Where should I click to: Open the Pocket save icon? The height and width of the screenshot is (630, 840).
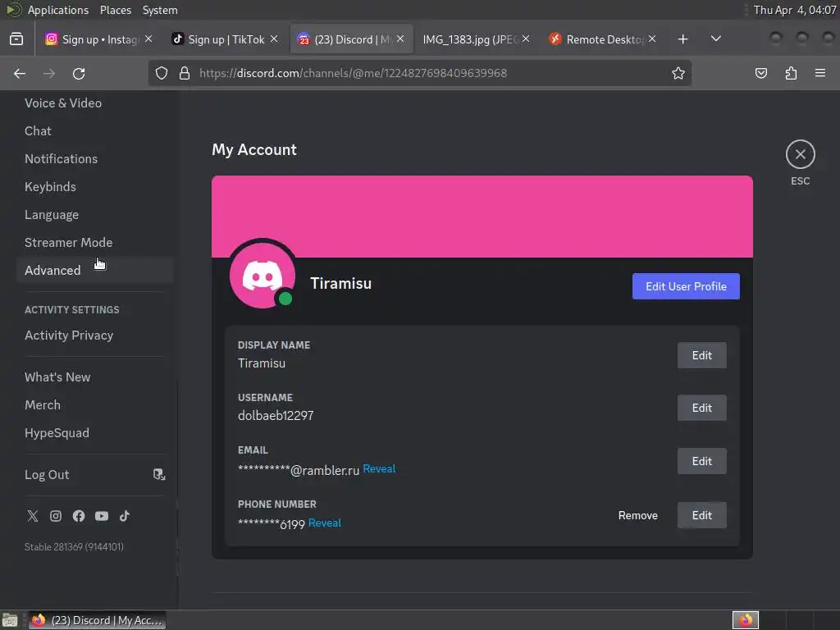(760, 73)
